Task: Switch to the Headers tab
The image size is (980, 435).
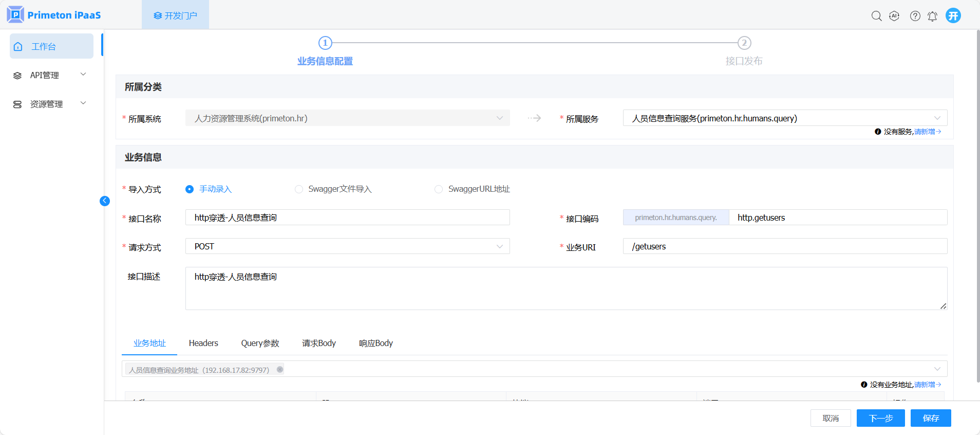Action: pos(203,343)
